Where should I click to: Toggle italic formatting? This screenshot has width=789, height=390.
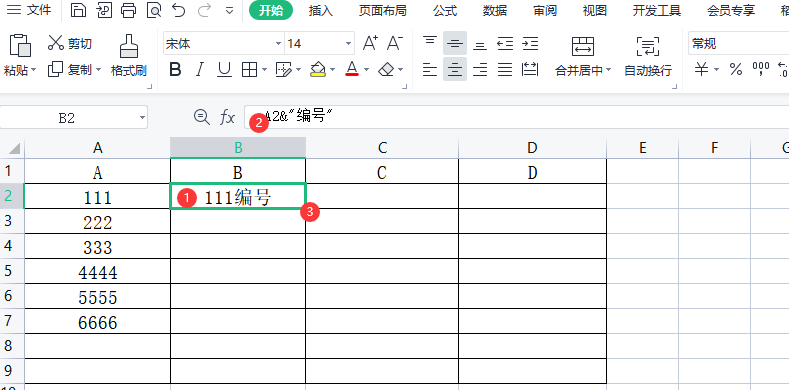point(200,69)
